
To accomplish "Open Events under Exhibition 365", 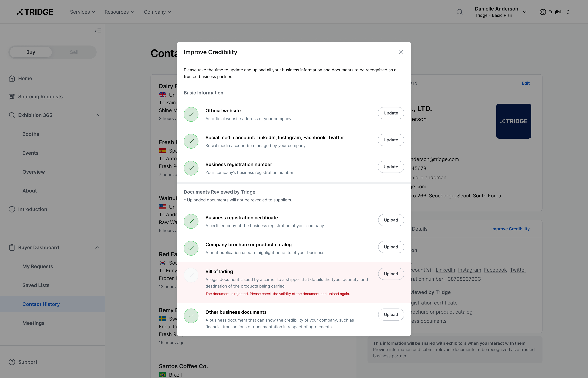I will [30, 153].
